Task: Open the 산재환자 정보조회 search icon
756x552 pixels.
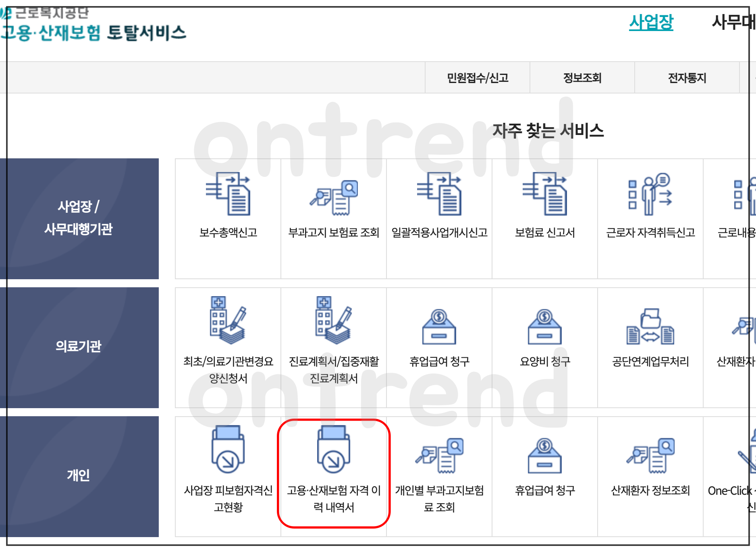Action: [x=650, y=455]
